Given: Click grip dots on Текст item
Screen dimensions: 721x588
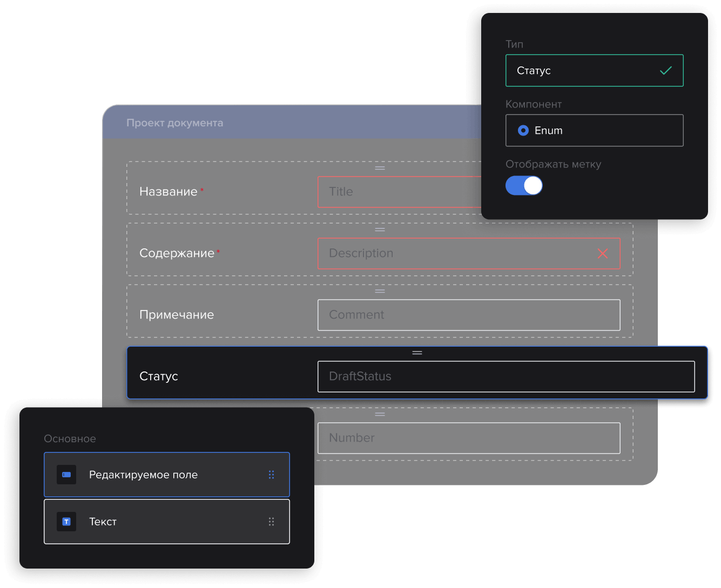Looking at the screenshot, I should [x=271, y=522].
